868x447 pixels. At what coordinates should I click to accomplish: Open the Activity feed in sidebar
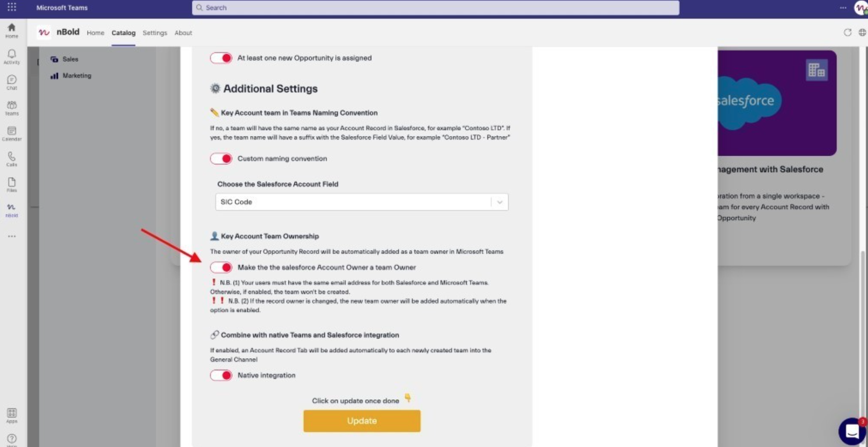[11, 56]
